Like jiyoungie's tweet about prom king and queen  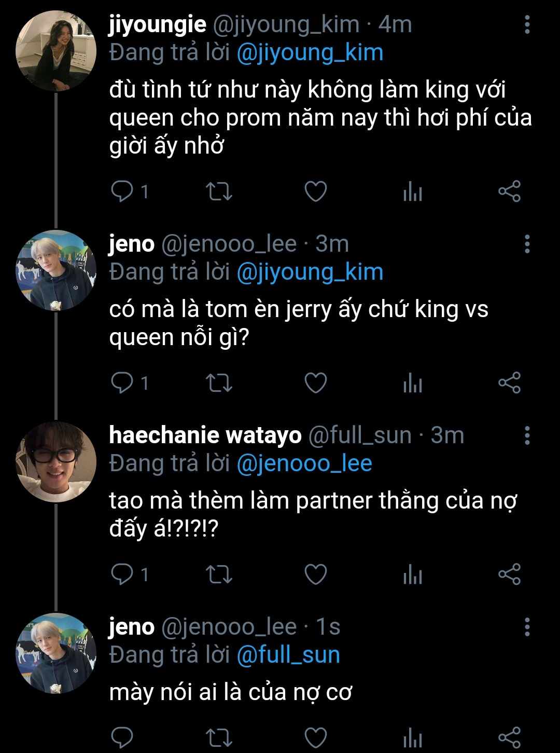pos(315,192)
